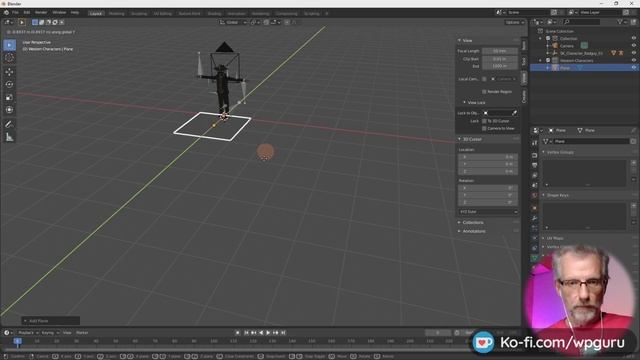Toggle visibility of Western Characters collection
The width and height of the screenshot is (640, 360).
pyautogui.click(x=634, y=60)
